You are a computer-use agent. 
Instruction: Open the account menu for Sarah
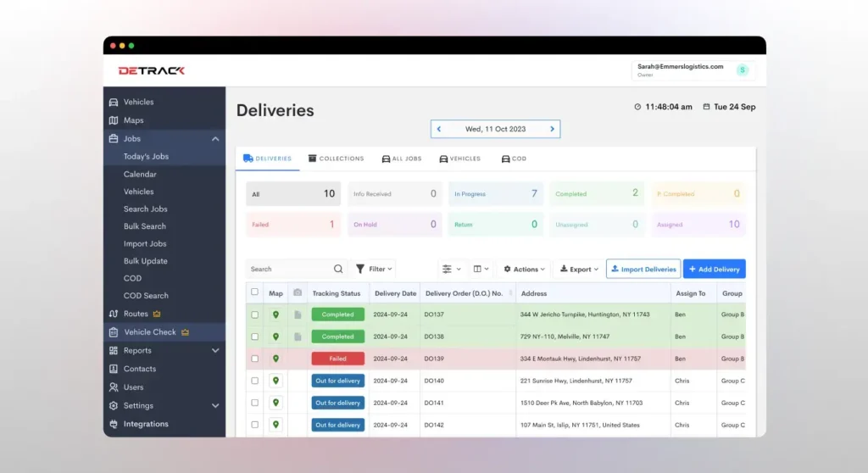point(693,70)
